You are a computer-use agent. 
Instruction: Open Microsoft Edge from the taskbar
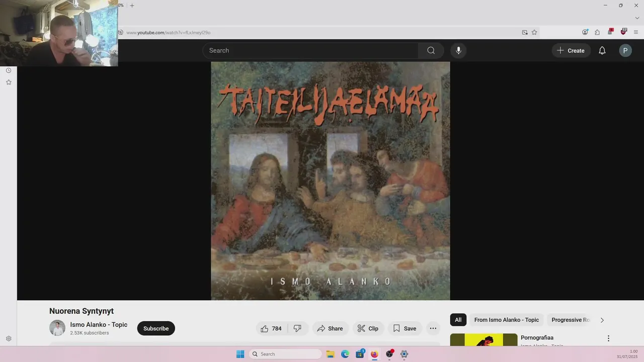point(345,354)
